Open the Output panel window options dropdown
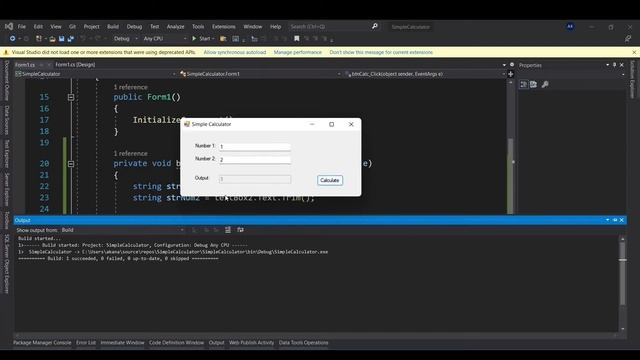 pyautogui.click(x=607, y=220)
